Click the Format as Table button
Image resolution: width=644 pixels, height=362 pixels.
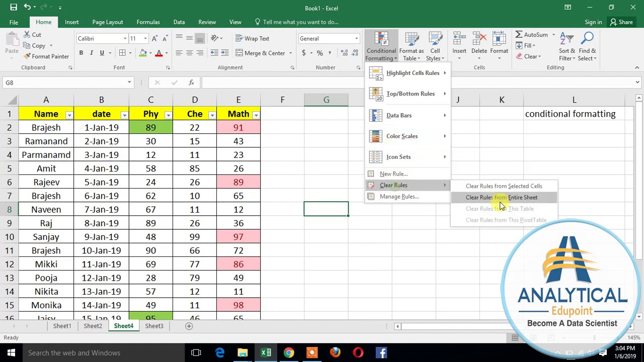(x=411, y=47)
